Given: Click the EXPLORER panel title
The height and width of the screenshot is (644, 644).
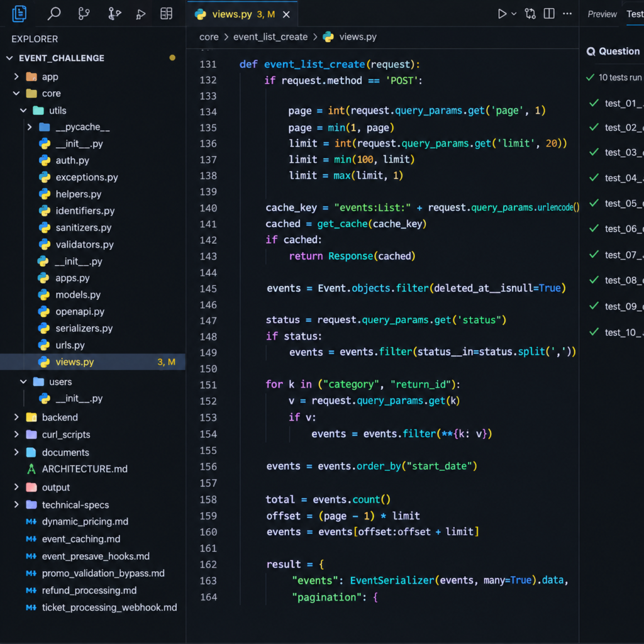Looking at the screenshot, I should coord(35,39).
